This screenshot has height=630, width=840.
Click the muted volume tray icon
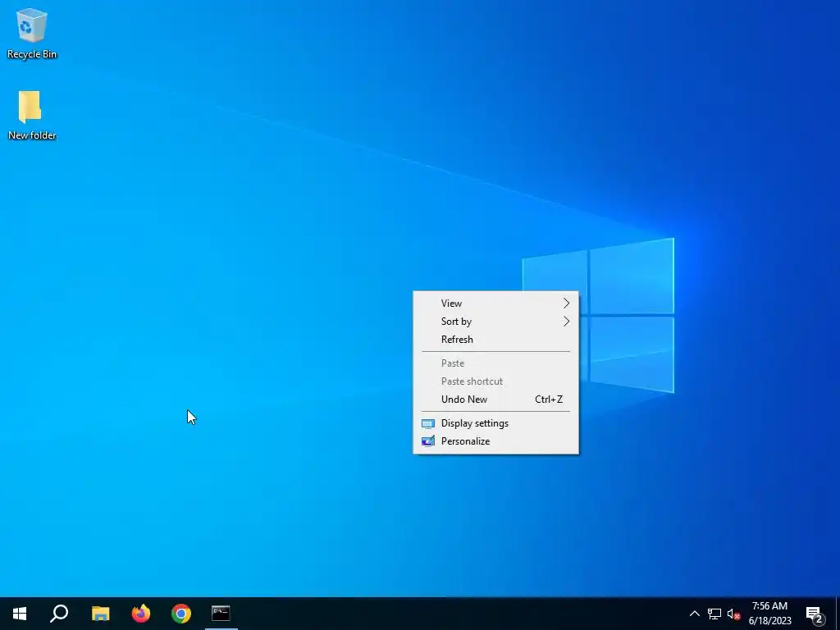pyautogui.click(x=733, y=614)
